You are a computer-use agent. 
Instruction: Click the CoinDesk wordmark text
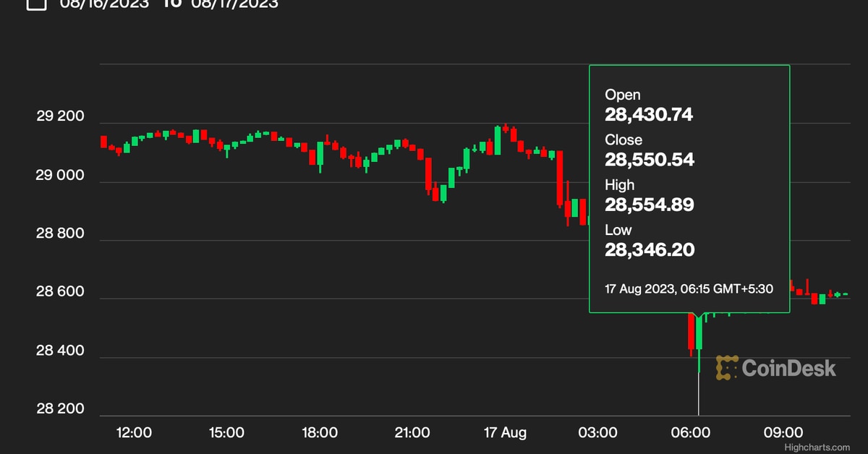coord(788,368)
